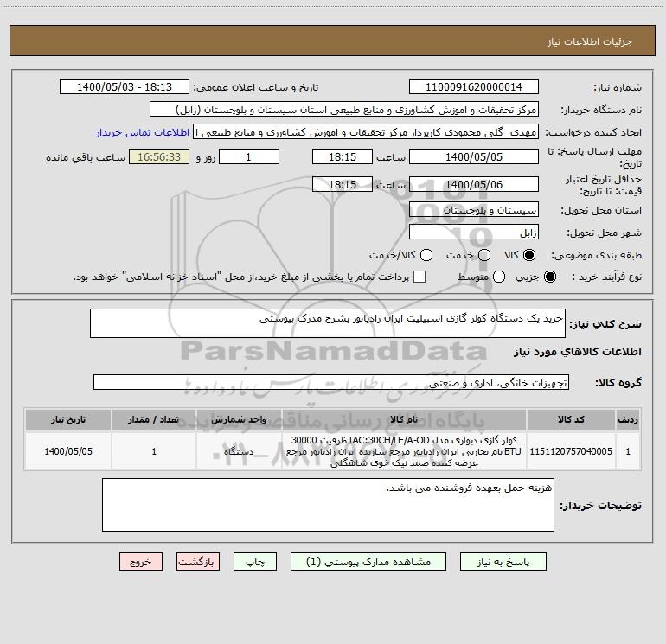The image size is (666, 644).
Task: Click the remaining days field showing 1
Action: tap(249, 156)
